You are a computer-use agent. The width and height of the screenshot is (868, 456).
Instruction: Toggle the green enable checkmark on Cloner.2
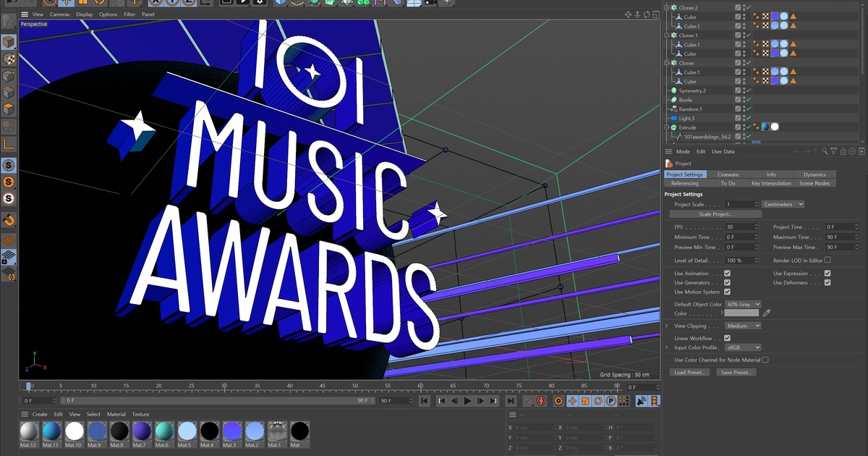[x=747, y=7]
